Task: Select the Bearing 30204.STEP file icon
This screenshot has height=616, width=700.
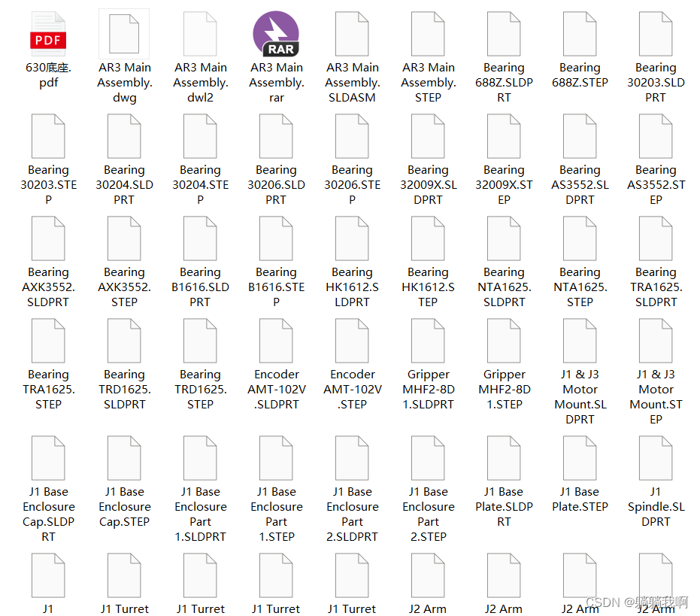Action: click(x=200, y=136)
